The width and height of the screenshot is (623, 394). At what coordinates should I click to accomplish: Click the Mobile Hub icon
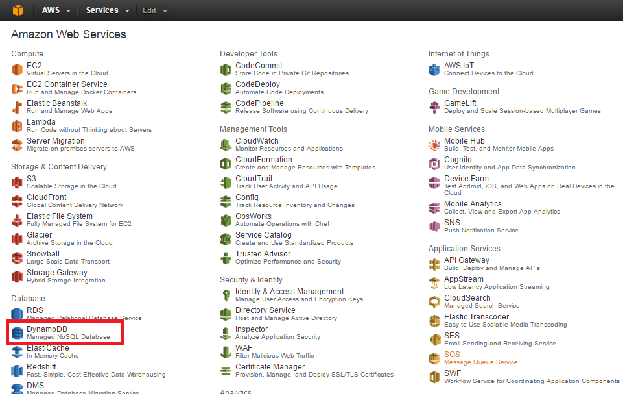coord(434,145)
